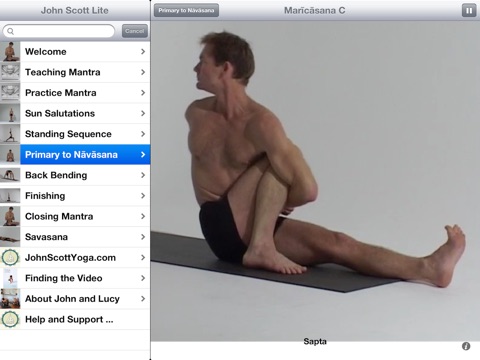Viewport: 480px width, 360px height.
Task: Open the Welcome section
Action: 75,52
